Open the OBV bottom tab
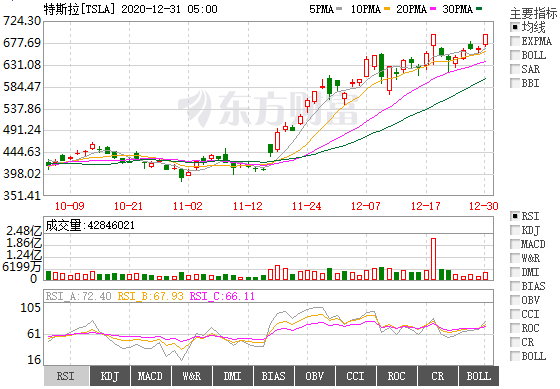The height and width of the screenshot is (389, 560). click(x=315, y=376)
